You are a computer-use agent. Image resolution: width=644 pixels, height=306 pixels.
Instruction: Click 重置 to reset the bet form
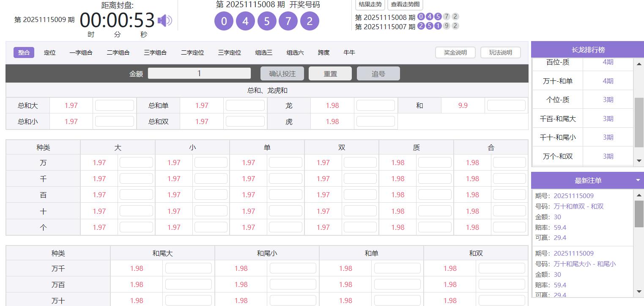(x=330, y=73)
